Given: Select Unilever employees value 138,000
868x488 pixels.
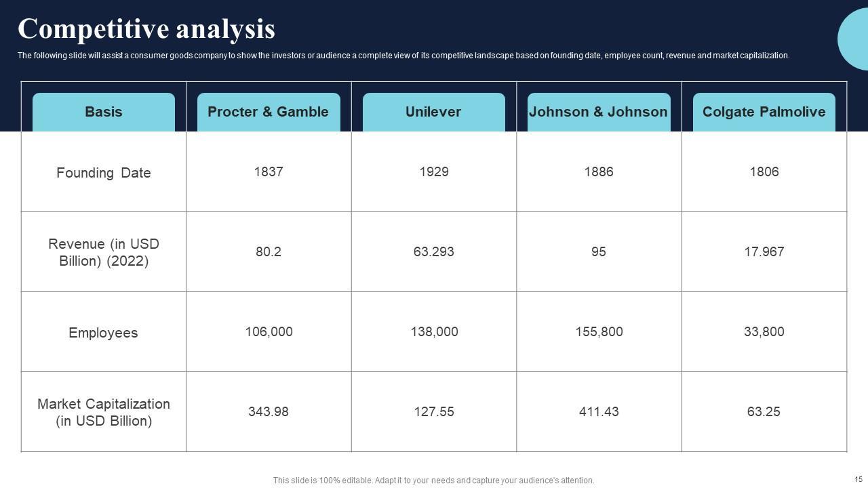Looking at the screenshot, I should pos(434,331).
